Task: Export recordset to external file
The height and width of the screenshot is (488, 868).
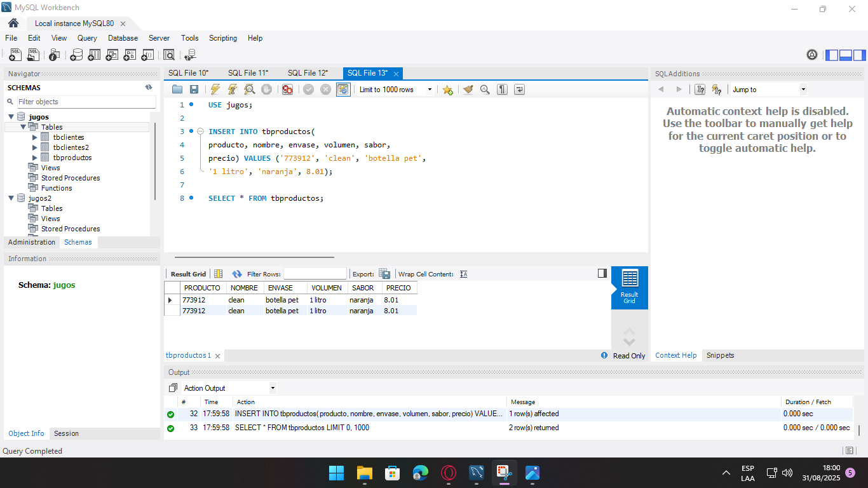Action: (384, 274)
